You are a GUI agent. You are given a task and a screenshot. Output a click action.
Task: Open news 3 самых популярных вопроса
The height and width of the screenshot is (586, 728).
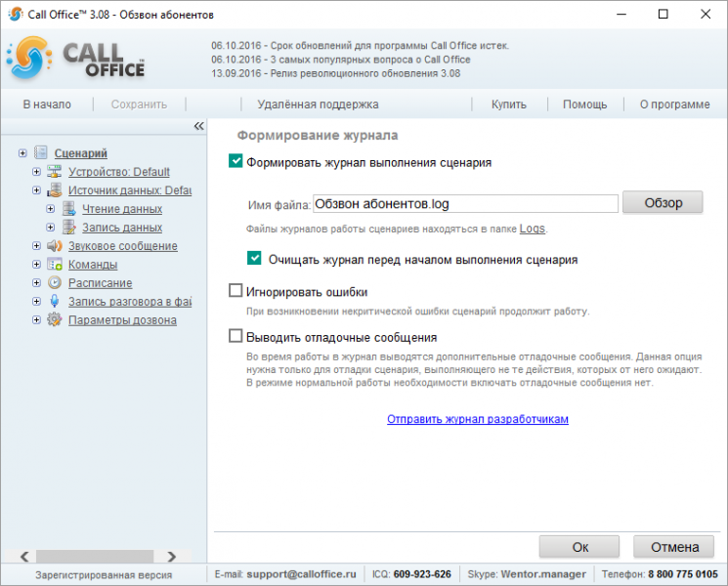tap(341, 60)
